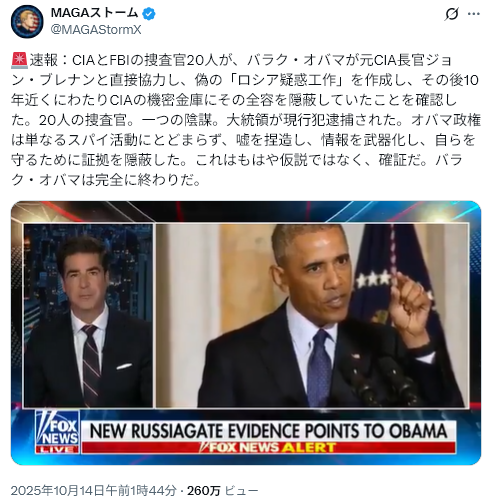
Task: Click the LIVE badge under the Fox logo
Action: 57,450
